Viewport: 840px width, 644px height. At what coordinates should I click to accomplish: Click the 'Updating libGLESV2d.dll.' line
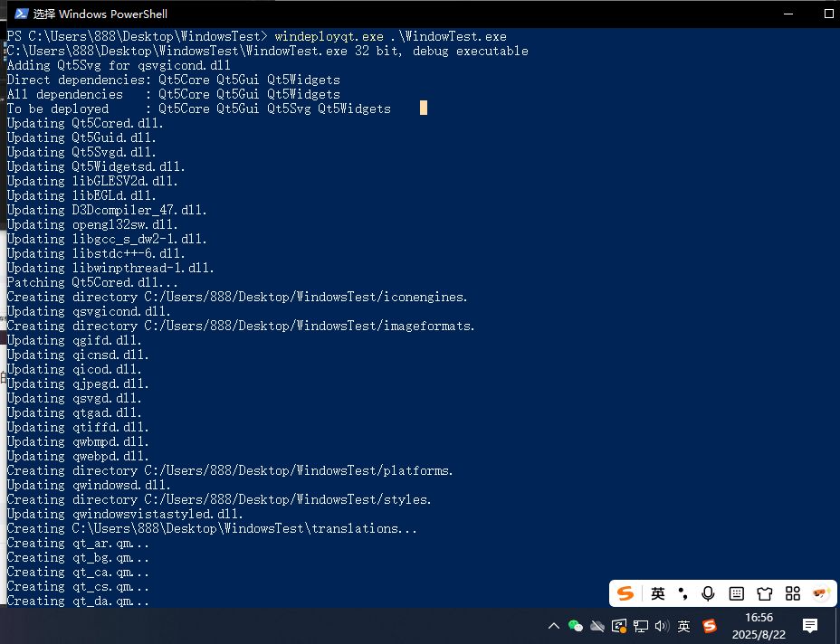coord(92,181)
